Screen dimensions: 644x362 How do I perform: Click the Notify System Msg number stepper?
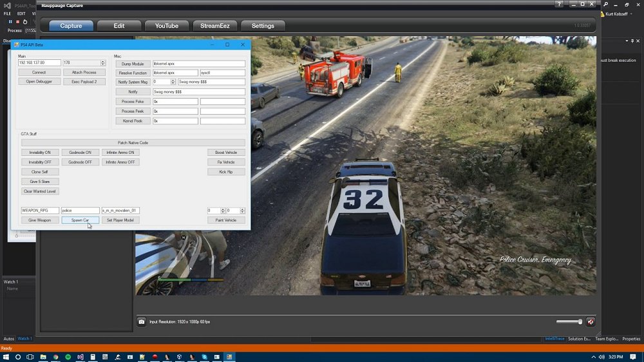(173, 82)
